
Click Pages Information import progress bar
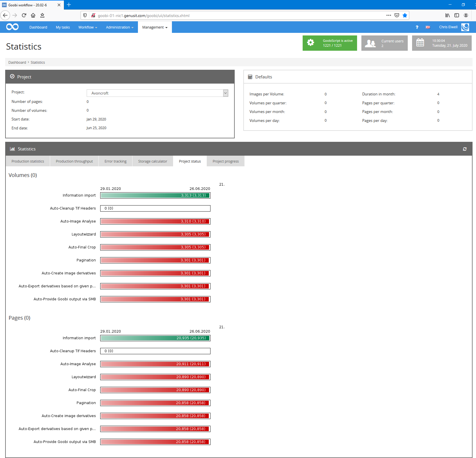(155, 338)
